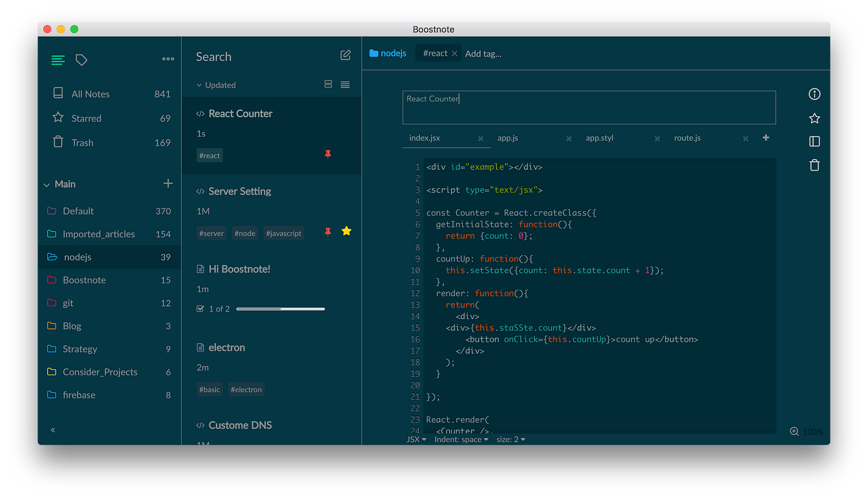The height and width of the screenshot is (499, 868).
Task: Click the Add tag input
Action: coord(483,54)
